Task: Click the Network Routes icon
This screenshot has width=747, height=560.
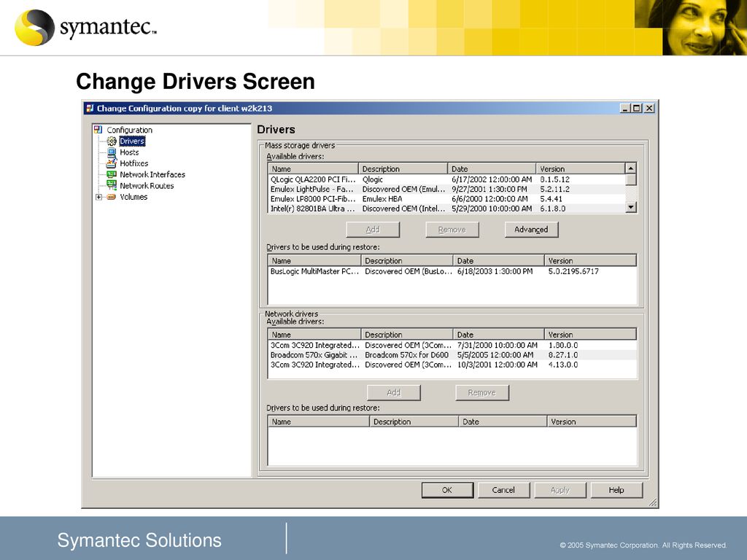Action: point(112,185)
